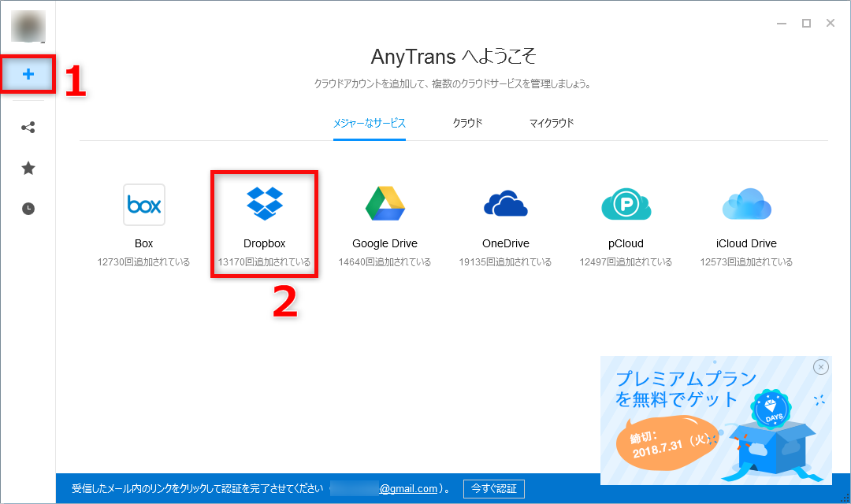The width and height of the screenshot is (851, 504).
Task: Click the plus add-cloud button in sidebar
Action: click(x=28, y=74)
